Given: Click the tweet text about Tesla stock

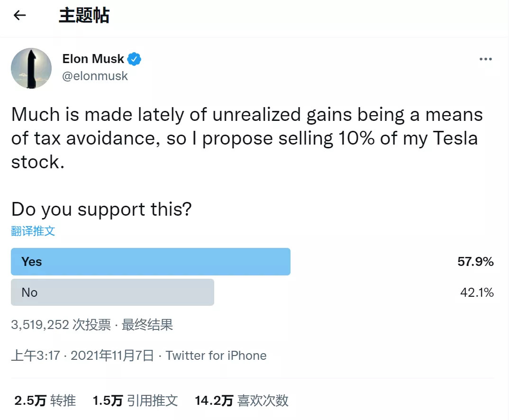Looking at the screenshot, I should point(247,138).
